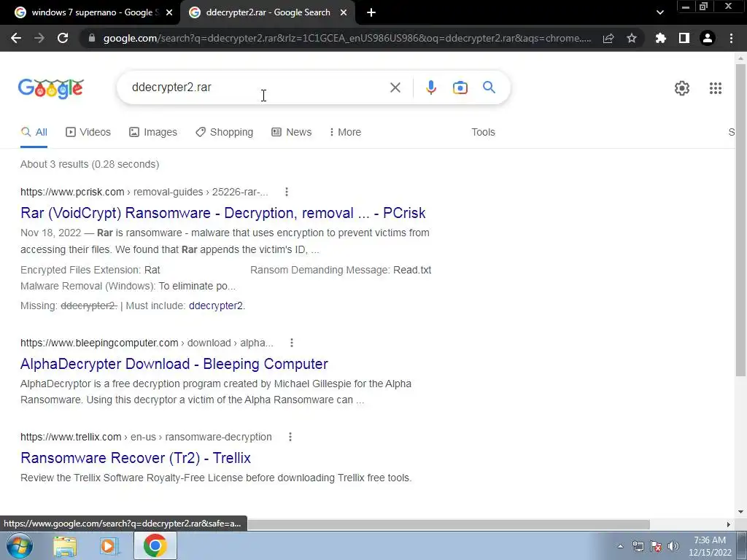
Task: Click the trellix.com URL breadcrumb
Action: click(146, 437)
